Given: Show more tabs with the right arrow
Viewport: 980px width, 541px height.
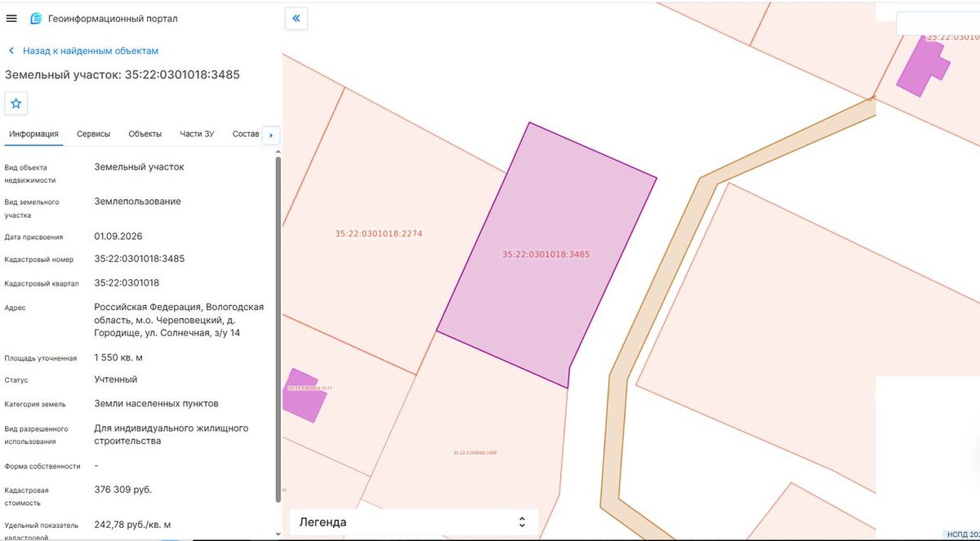Looking at the screenshot, I should click(x=271, y=135).
